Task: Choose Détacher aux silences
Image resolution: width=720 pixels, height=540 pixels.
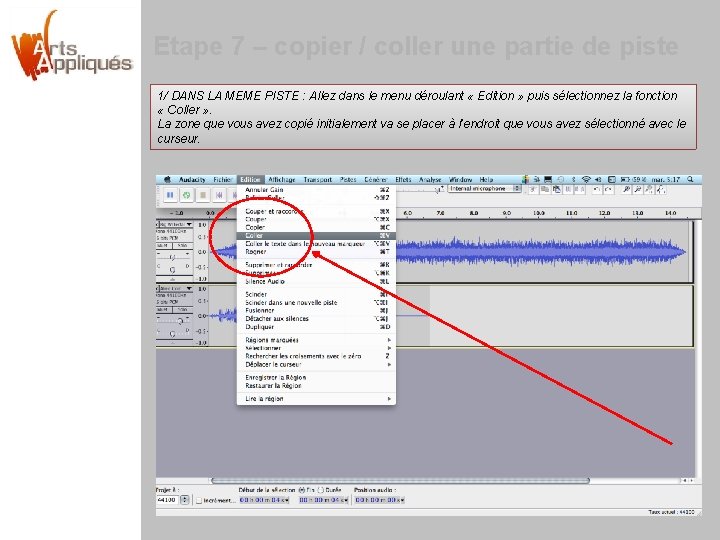Action: click(316, 319)
